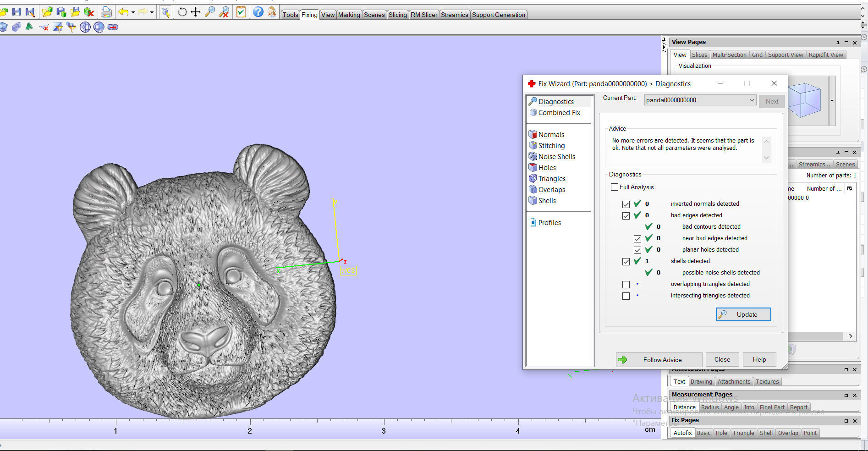
Task: Open Profiles in wizard sidebar
Action: (549, 223)
